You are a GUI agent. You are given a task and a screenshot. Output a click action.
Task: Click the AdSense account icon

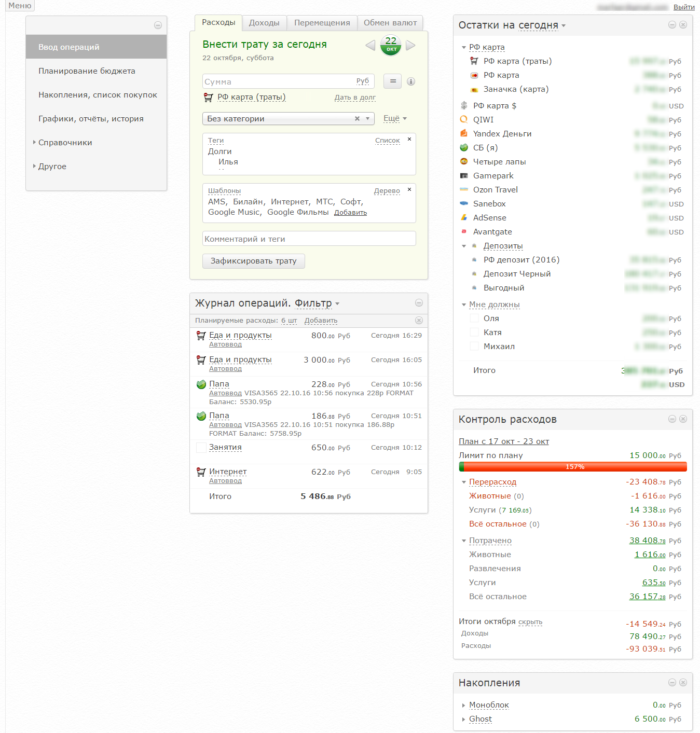pos(464,217)
